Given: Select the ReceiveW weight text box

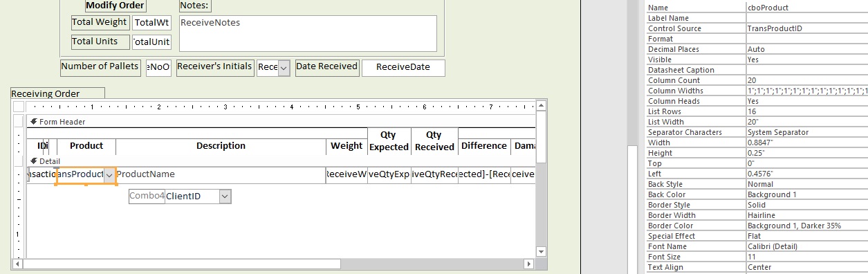Looking at the screenshot, I should [347, 175].
